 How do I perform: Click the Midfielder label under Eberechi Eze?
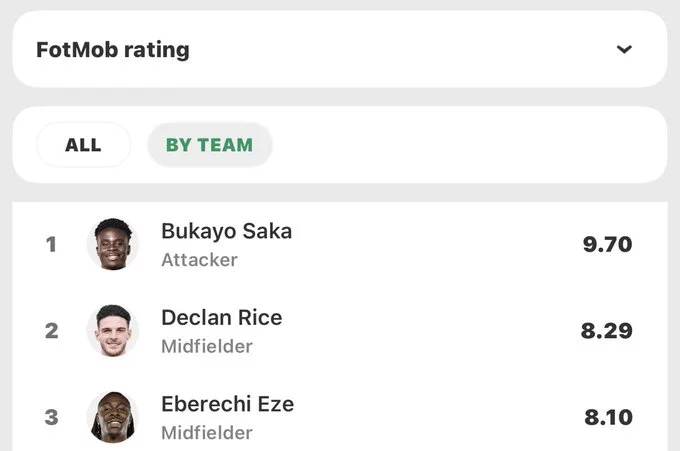pos(207,433)
